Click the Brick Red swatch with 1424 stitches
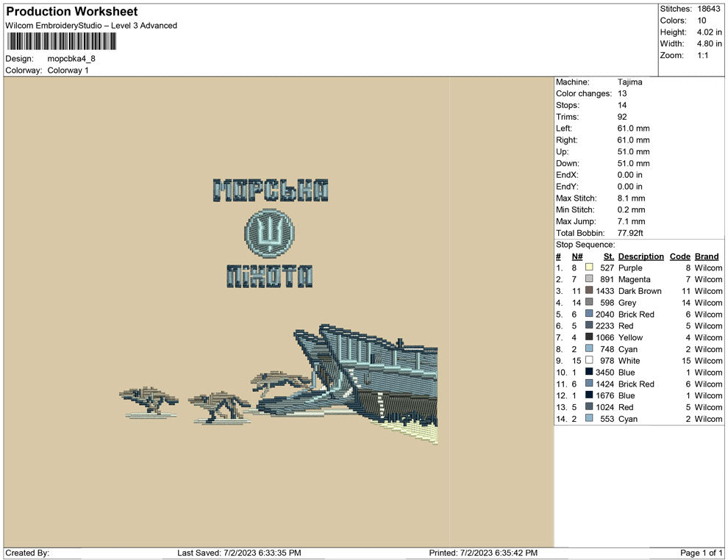Viewport: 728px width, 560px height. 589,383
